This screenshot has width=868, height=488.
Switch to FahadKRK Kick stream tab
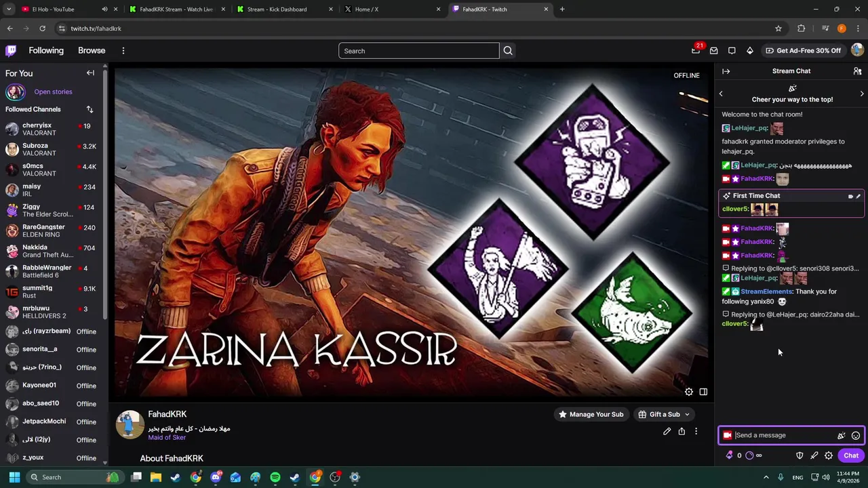[176, 9]
